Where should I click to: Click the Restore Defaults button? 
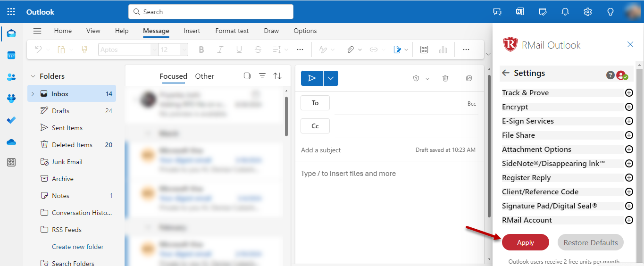click(x=591, y=242)
